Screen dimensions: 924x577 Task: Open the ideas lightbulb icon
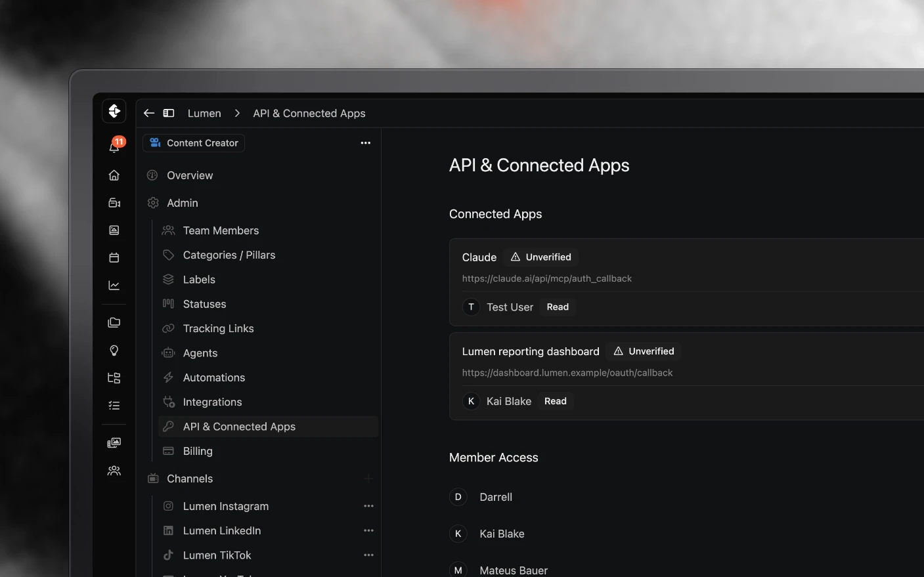114,351
